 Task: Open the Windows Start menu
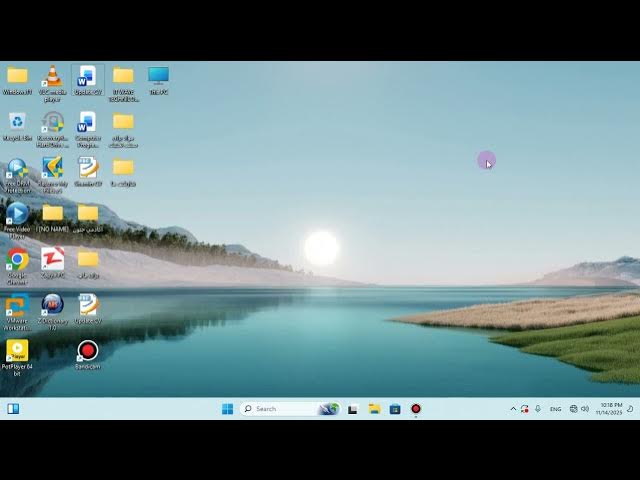[x=227, y=409]
